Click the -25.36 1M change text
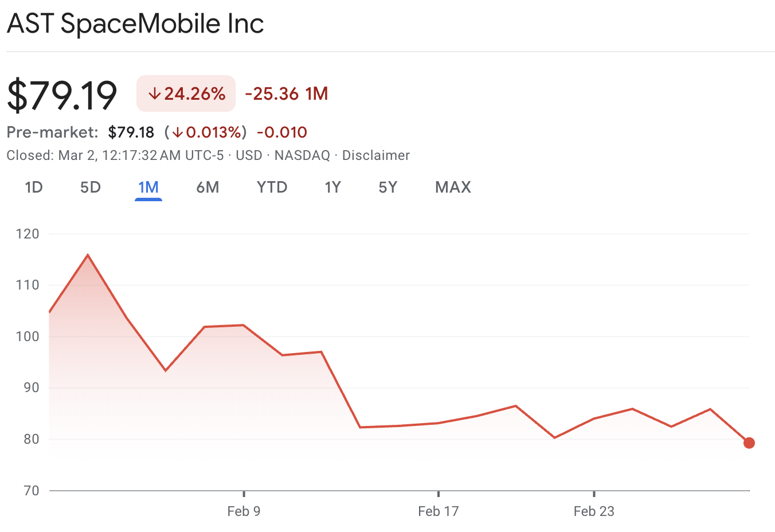 287,93
